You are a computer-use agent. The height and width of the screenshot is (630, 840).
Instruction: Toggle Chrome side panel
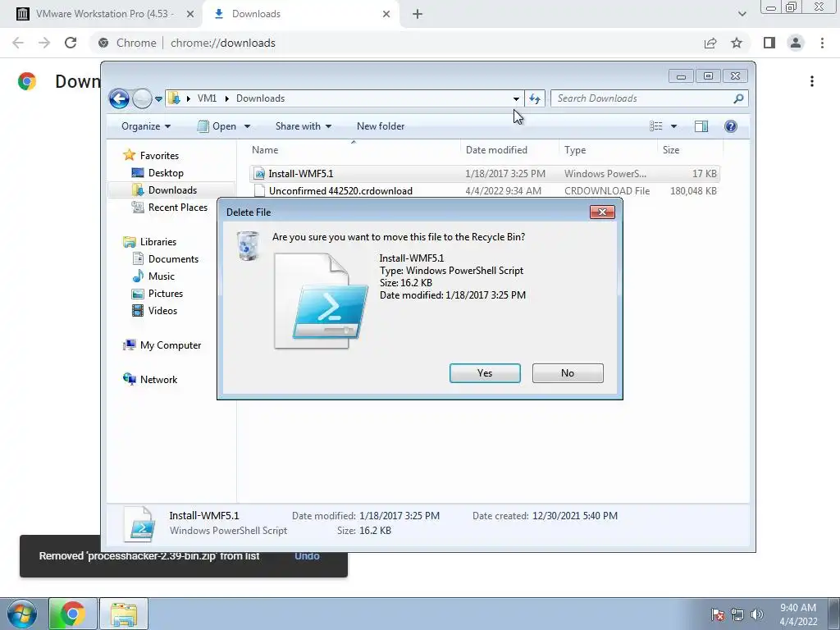[769, 43]
